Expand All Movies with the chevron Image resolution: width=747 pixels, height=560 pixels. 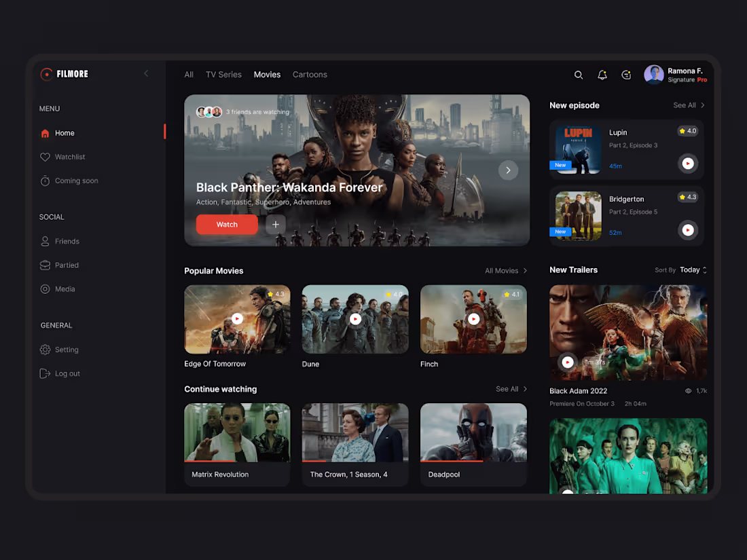click(525, 270)
